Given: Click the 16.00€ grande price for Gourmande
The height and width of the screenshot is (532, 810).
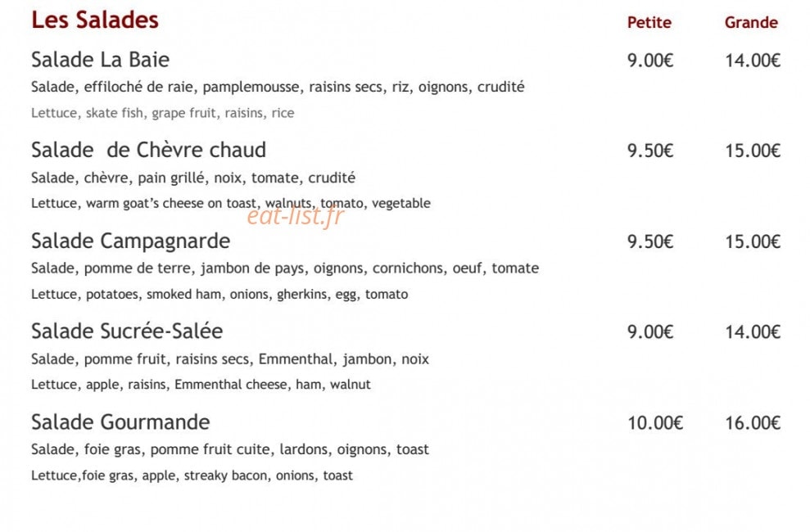Looking at the screenshot, I should (752, 423).
